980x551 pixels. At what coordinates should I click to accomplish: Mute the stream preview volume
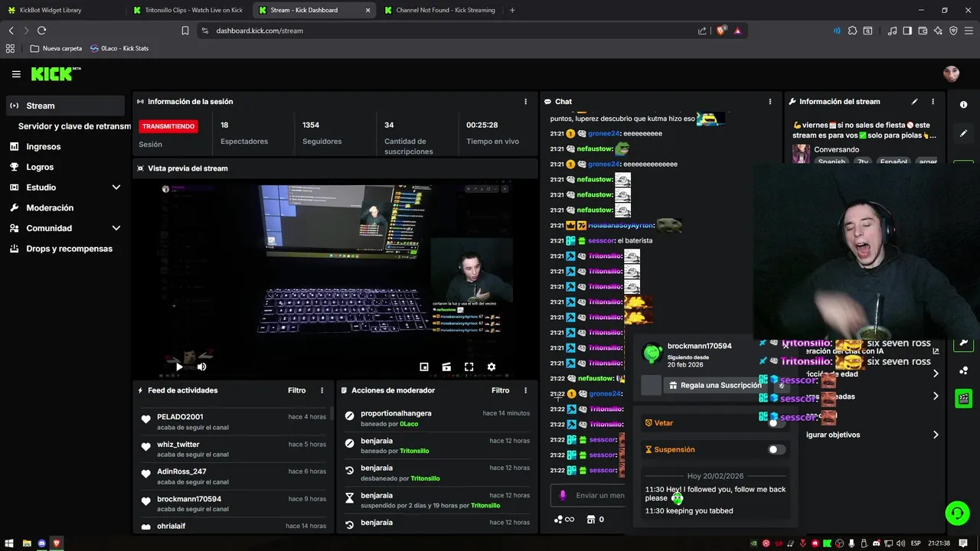[202, 367]
